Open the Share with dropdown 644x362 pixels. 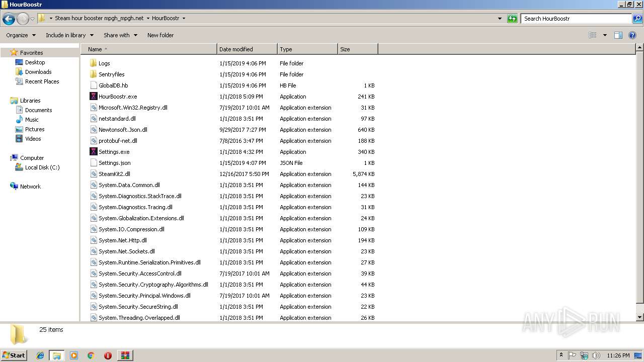tap(120, 35)
